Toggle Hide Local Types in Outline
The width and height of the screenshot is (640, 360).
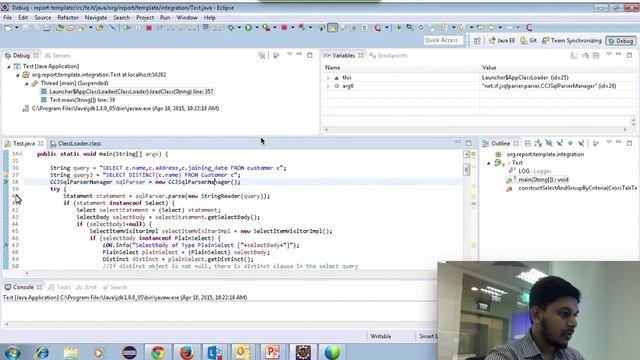pos(581,143)
